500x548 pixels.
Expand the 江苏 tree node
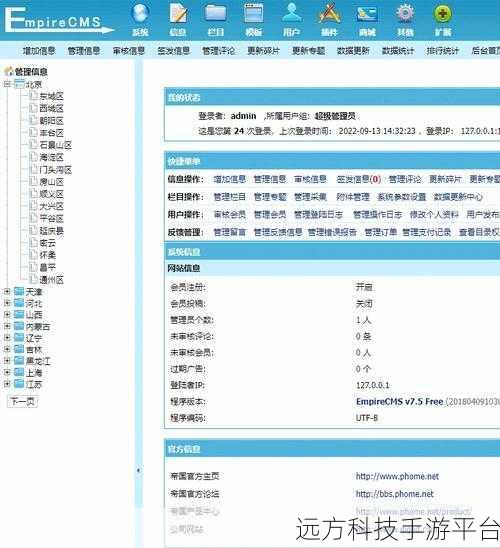7,384
